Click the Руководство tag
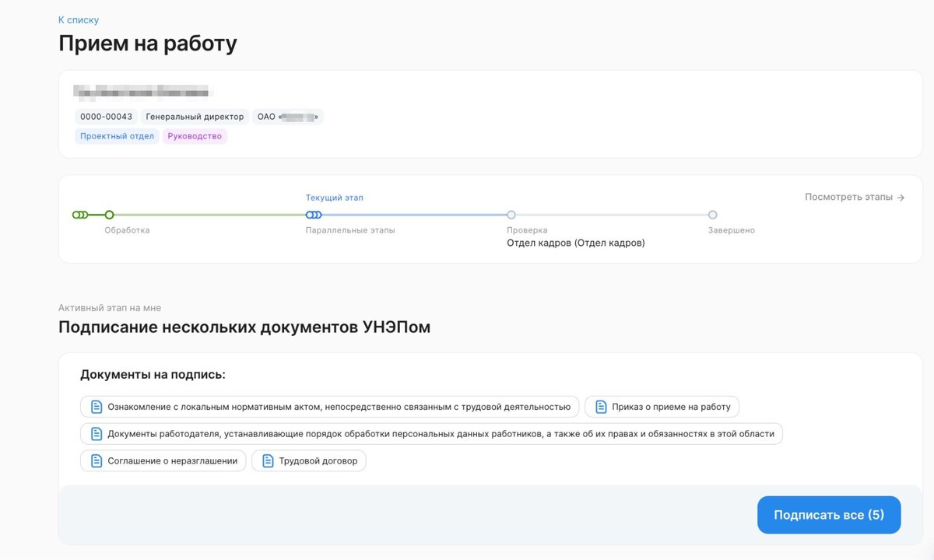934x560 pixels. 195,136
